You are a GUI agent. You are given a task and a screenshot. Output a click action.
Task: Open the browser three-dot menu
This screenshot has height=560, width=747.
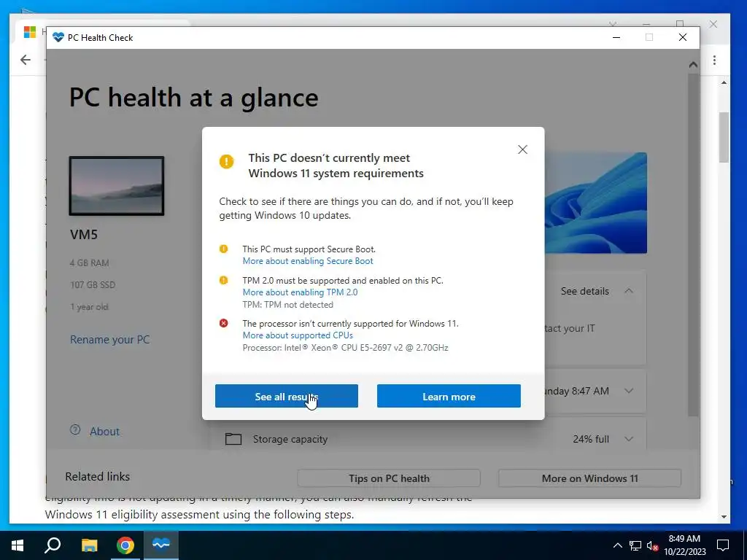(x=714, y=60)
